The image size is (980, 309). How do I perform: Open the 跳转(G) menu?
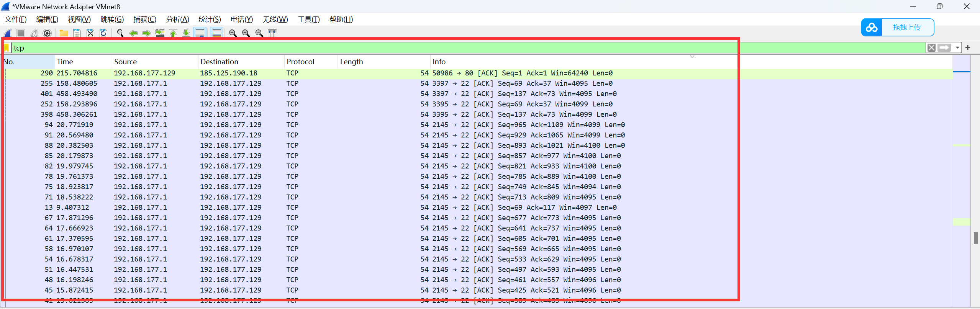point(112,20)
